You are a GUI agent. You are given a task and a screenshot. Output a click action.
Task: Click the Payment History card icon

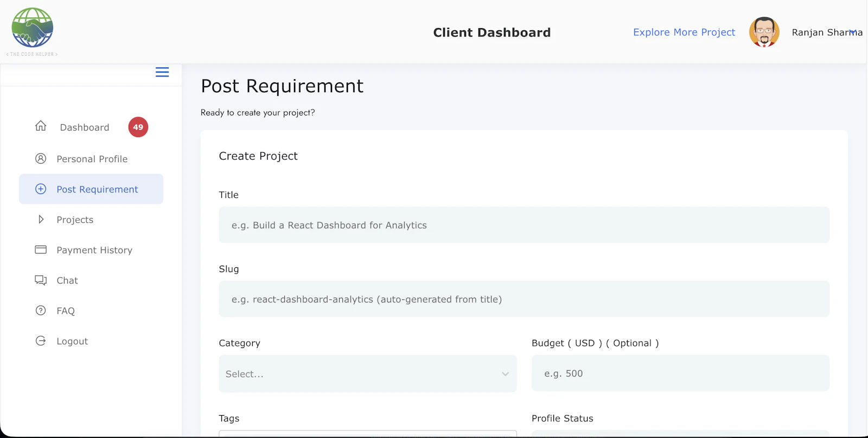(41, 249)
